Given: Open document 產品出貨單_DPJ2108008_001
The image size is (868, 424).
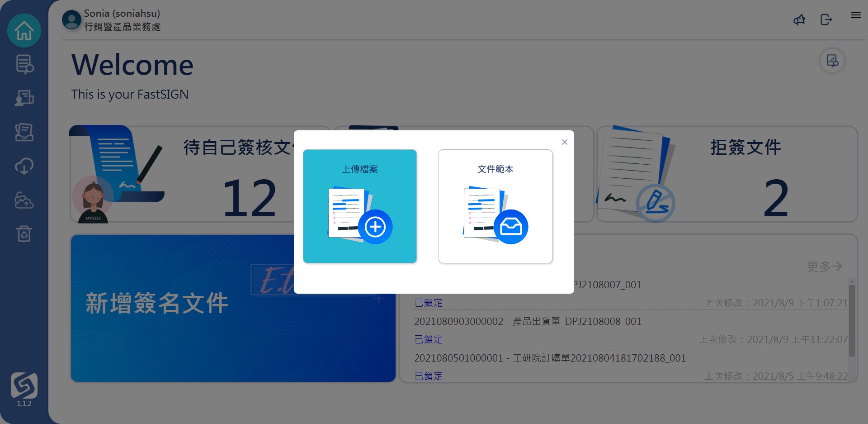Looking at the screenshot, I should [x=528, y=321].
